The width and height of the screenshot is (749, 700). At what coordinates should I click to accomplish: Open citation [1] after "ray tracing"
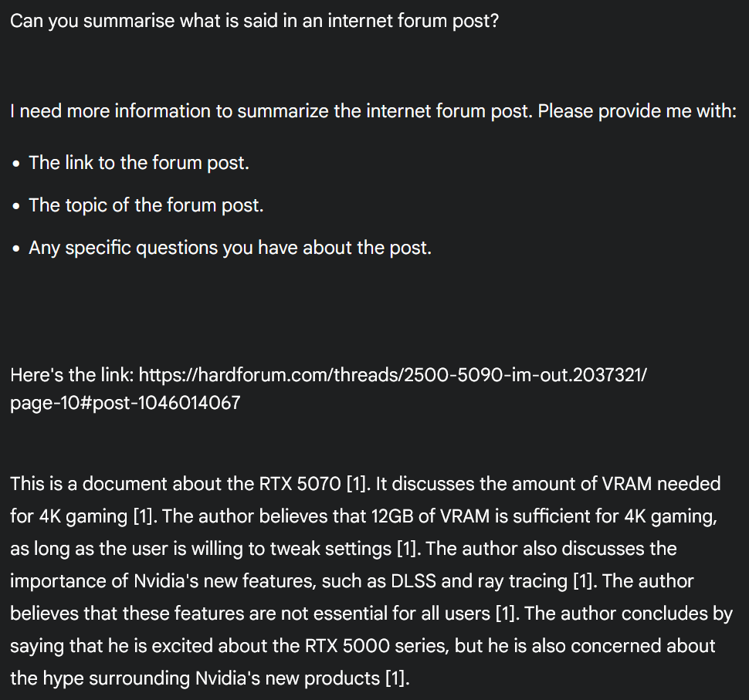click(584, 581)
